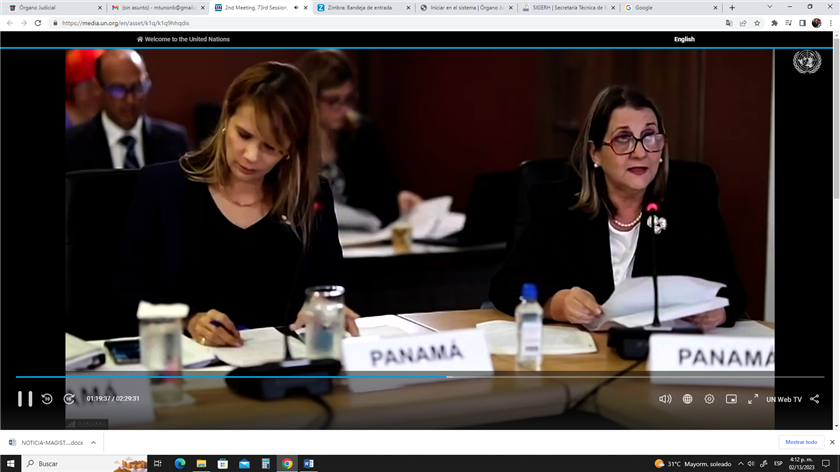Click Mostrar todo downloads button
Screen dimensions: 840x472
click(801, 442)
